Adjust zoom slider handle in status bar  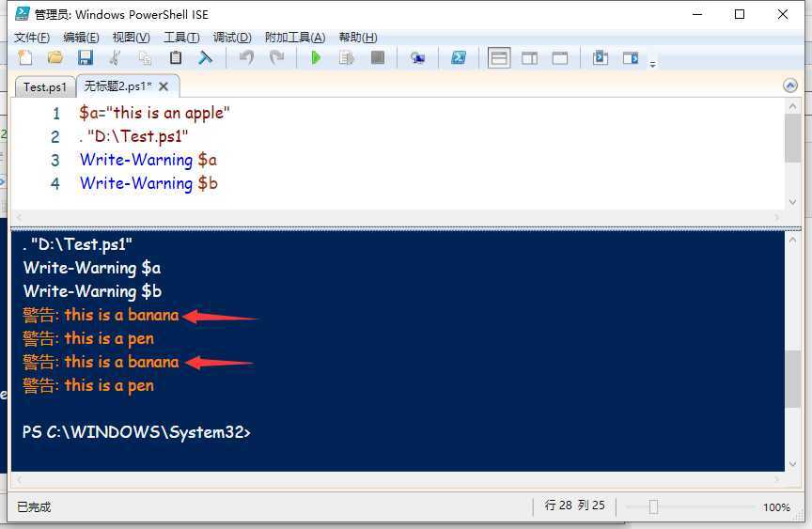[653, 506]
